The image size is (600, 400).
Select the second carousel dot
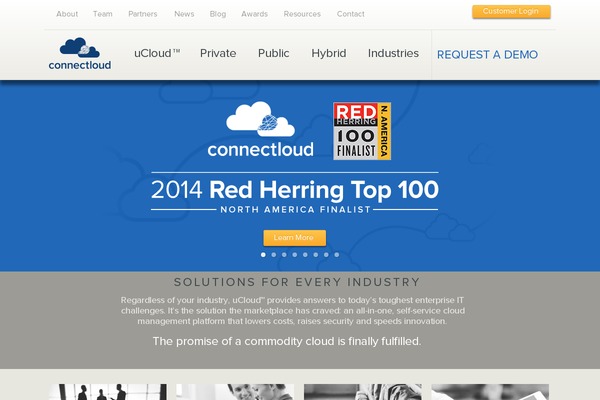[274, 255]
